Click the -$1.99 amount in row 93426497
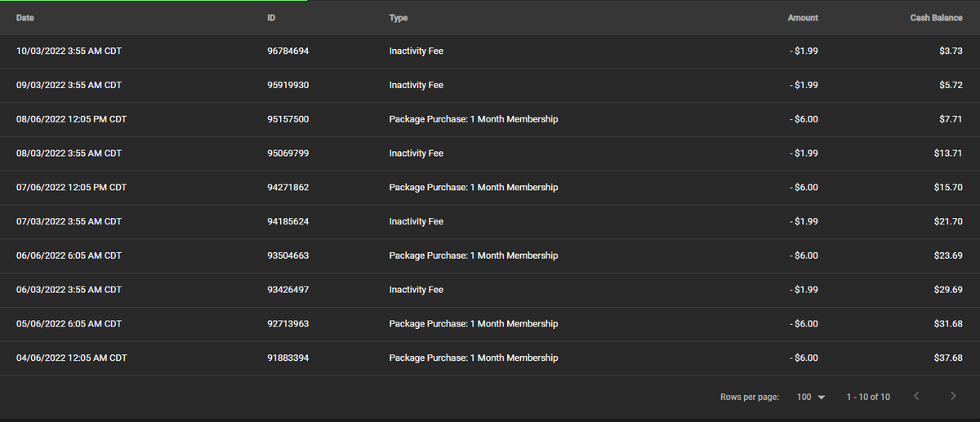The image size is (980, 422). 804,290
